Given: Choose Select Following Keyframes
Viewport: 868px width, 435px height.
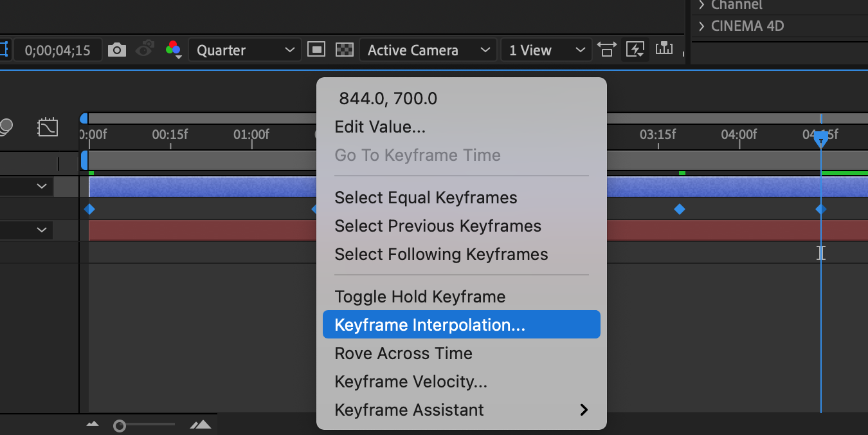Looking at the screenshot, I should pyautogui.click(x=461, y=254).
